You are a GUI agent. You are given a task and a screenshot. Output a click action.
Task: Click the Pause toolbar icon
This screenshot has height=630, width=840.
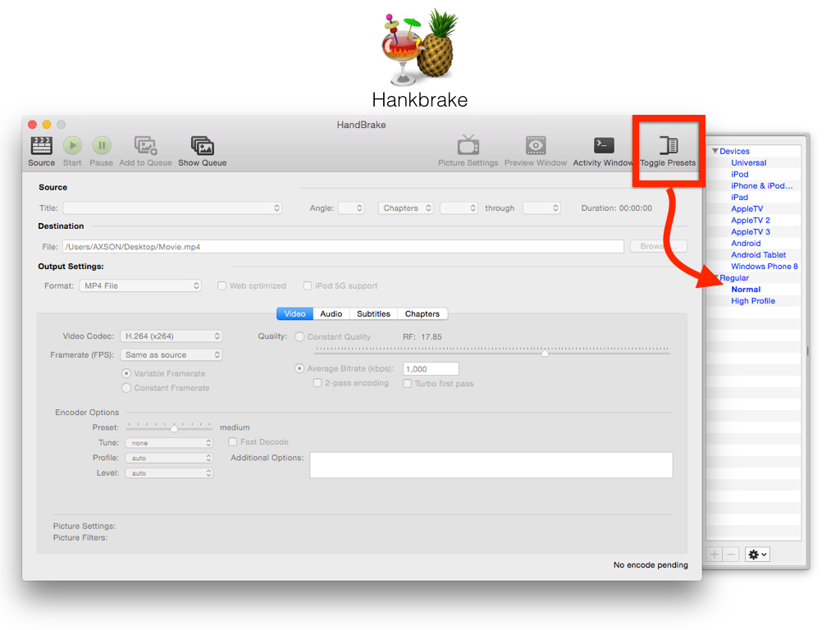point(101,145)
